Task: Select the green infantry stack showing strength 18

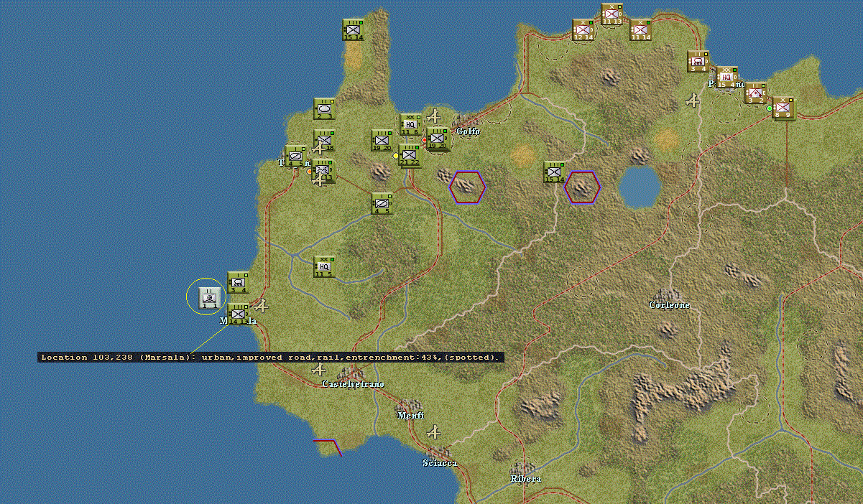Action: tap(325, 139)
